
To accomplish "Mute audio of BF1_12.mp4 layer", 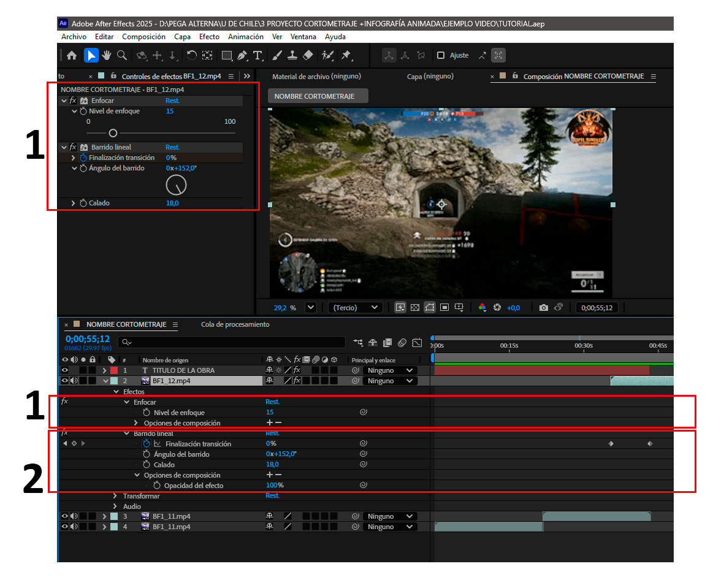I will [x=74, y=381].
